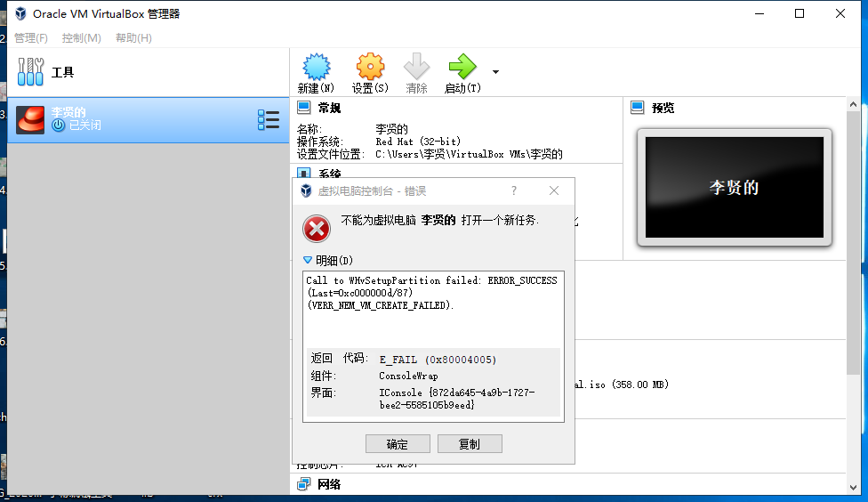Start VM with green arrow (启动)
Viewport: 868px width, 502px height.
(x=462, y=67)
